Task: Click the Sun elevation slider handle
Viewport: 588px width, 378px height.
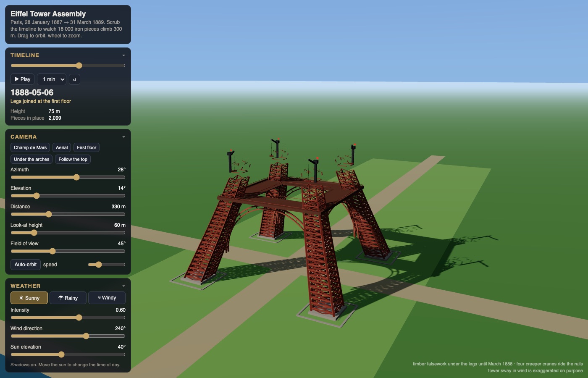Action: [x=61, y=354]
